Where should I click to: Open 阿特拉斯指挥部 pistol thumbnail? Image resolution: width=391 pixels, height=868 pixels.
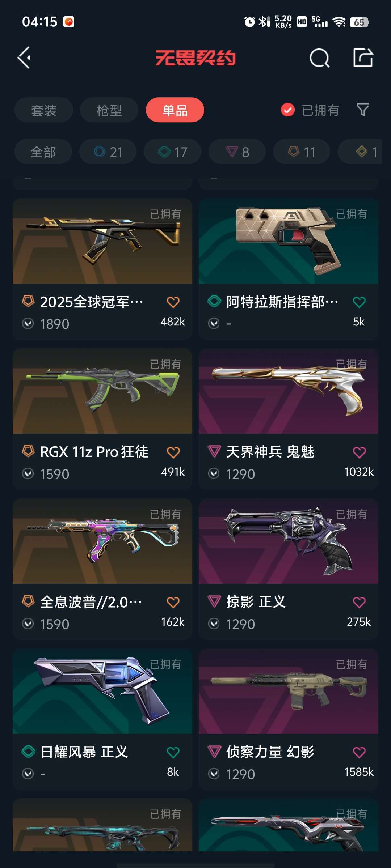pyautogui.click(x=289, y=241)
